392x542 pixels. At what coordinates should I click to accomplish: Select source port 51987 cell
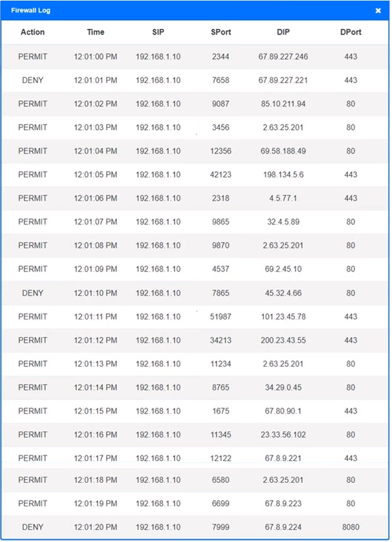click(220, 317)
